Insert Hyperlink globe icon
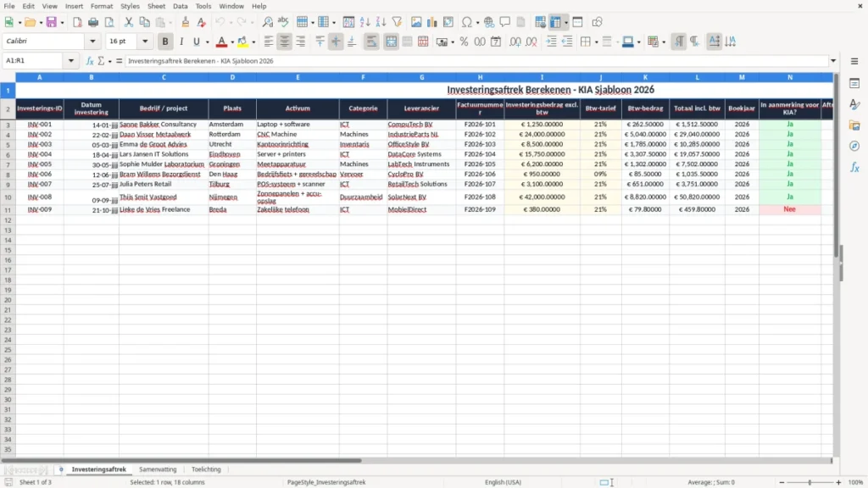 click(x=489, y=22)
